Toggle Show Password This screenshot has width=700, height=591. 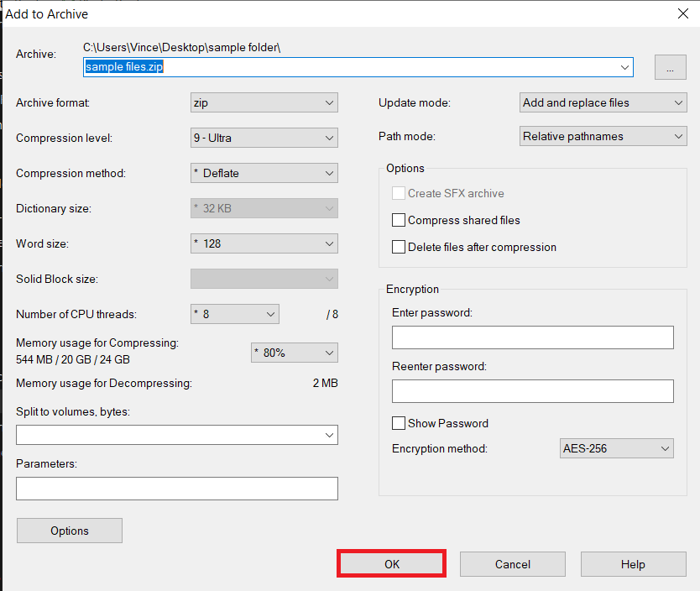[x=399, y=423]
